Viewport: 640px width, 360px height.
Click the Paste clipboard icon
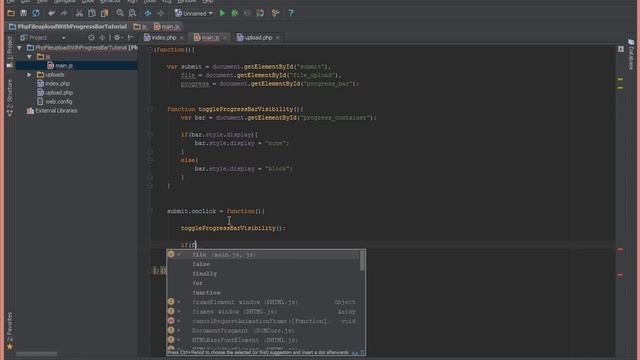point(104,13)
